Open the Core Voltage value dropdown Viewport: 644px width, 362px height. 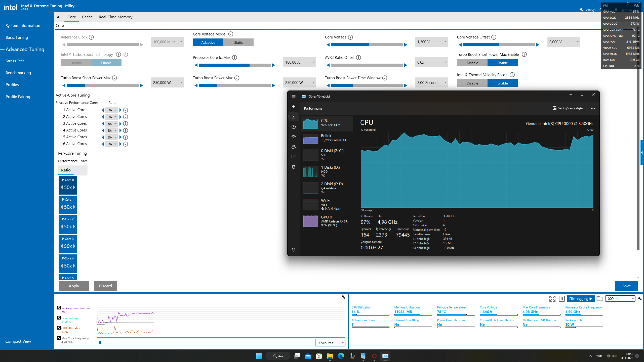pyautogui.click(x=445, y=42)
